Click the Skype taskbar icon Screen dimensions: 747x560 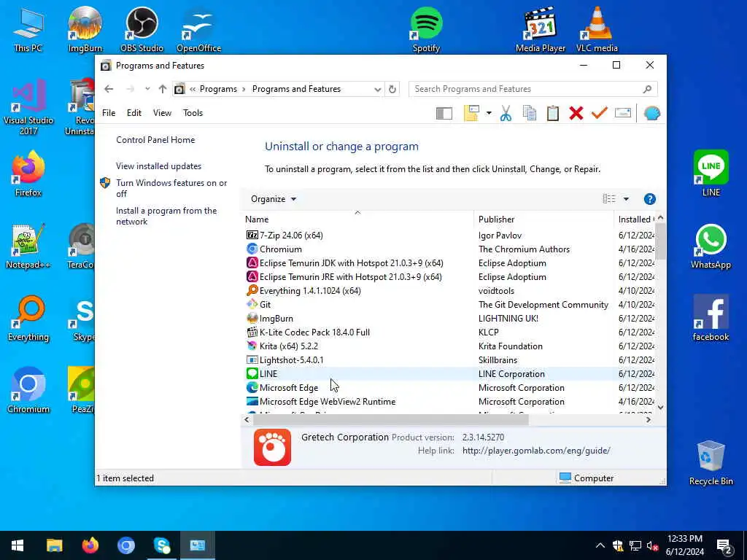[162, 545]
